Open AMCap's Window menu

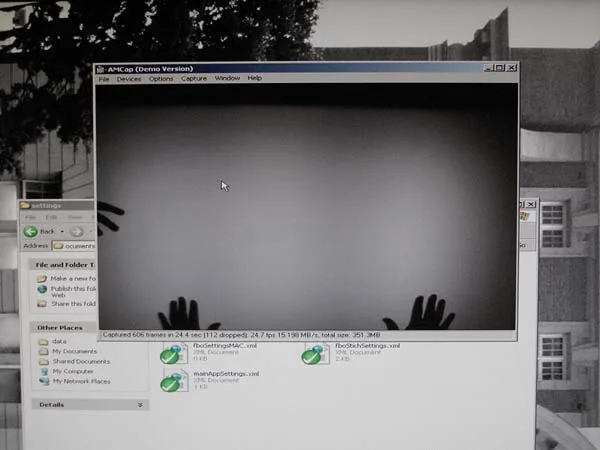click(227, 78)
